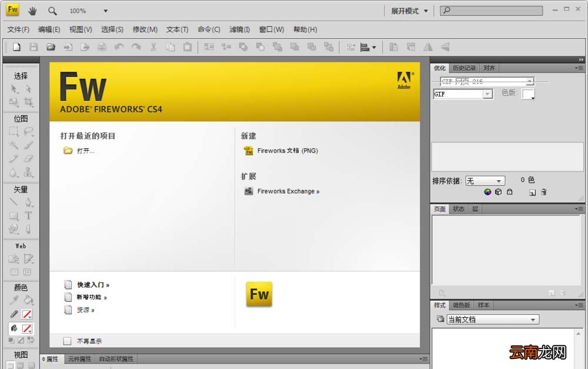Select the Rectangle tool
This screenshot has height=369, width=588.
pyautogui.click(x=14, y=216)
